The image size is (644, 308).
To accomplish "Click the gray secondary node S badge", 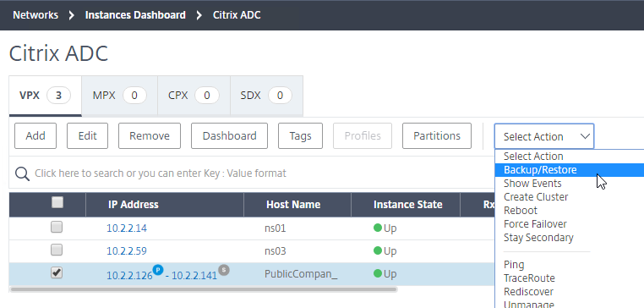I will 224,270.
